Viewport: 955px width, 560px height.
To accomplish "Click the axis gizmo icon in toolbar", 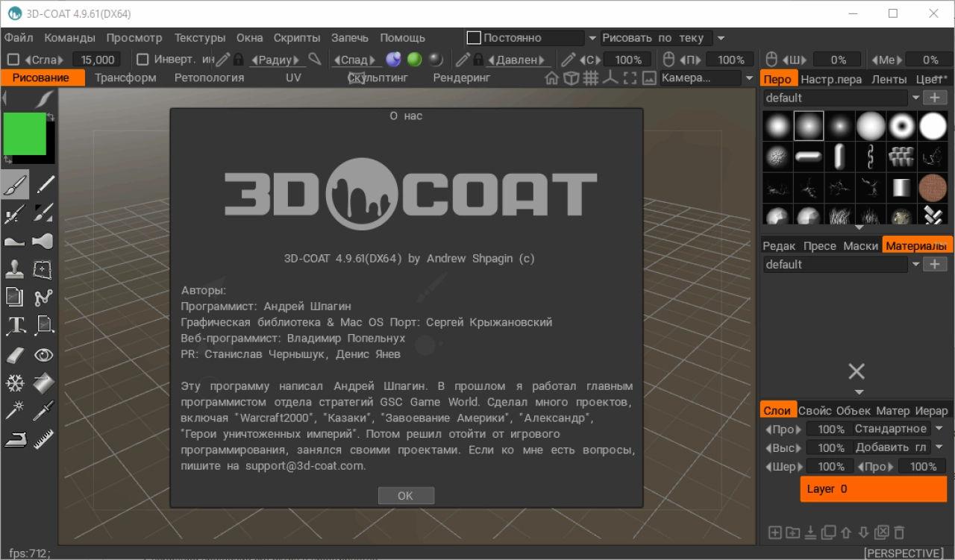I will (610, 78).
